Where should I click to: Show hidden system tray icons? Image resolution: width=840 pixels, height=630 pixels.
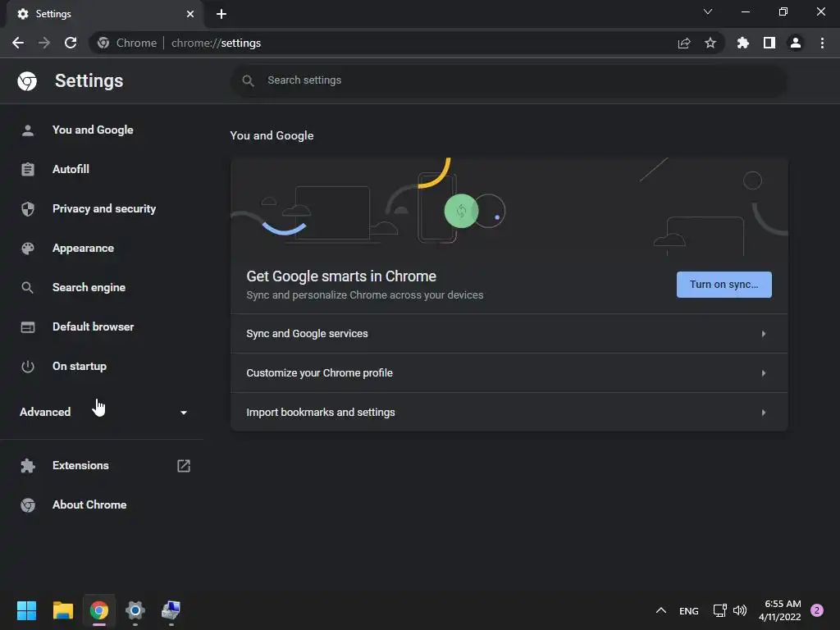(661, 610)
